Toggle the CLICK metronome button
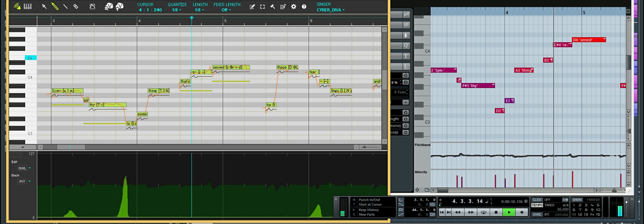 click(537, 200)
